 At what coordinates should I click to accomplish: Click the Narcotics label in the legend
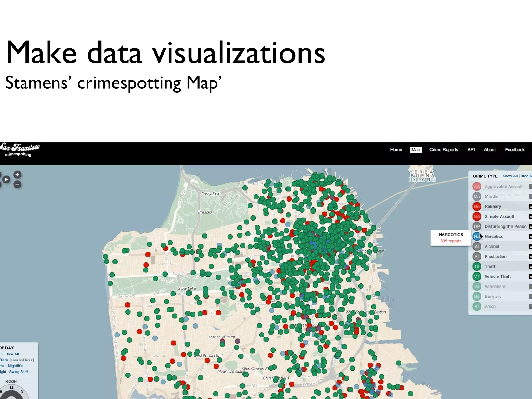tap(494, 236)
